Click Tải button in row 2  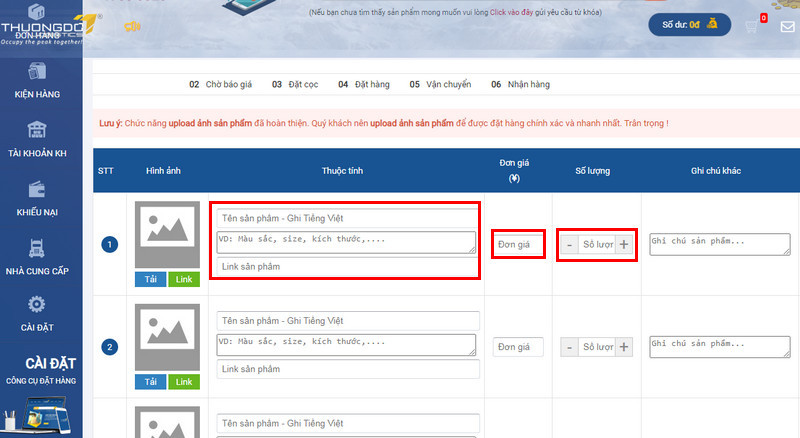coord(151,382)
